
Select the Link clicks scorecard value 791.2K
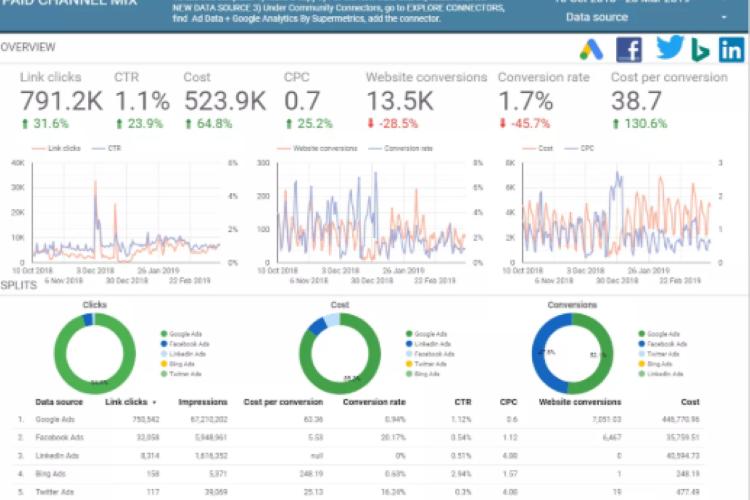61,101
